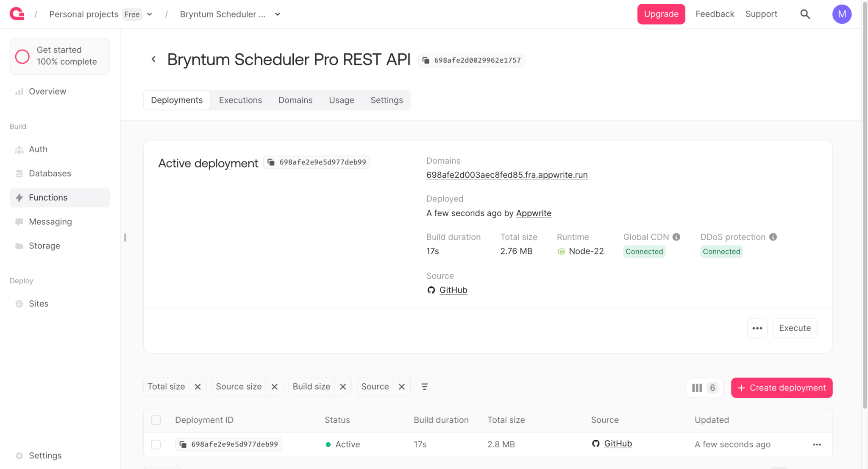
Task: Open the filters icon beside Source tag
Action: click(x=424, y=387)
